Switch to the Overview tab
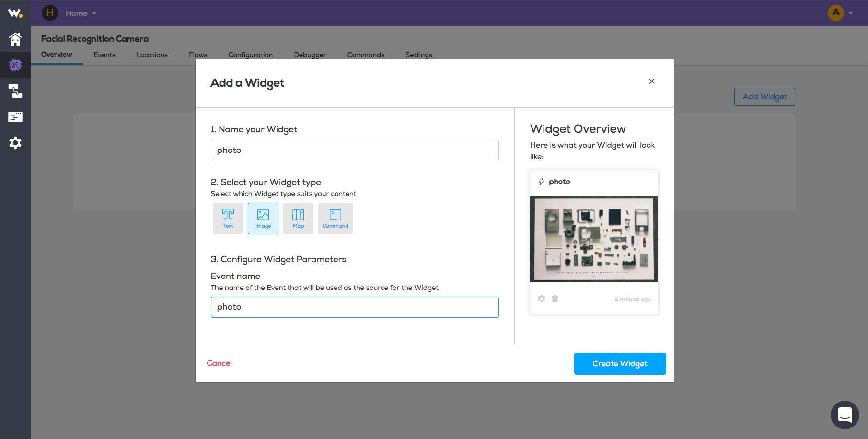868x439 pixels. pyautogui.click(x=57, y=55)
